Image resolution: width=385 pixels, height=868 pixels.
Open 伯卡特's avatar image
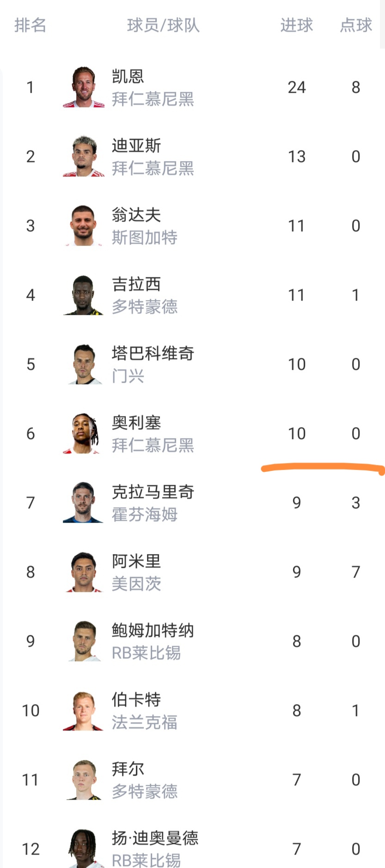[84, 711]
